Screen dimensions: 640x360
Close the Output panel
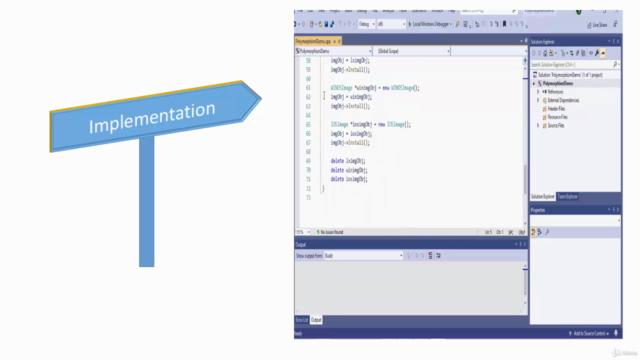pyautogui.click(x=525, y=244)
